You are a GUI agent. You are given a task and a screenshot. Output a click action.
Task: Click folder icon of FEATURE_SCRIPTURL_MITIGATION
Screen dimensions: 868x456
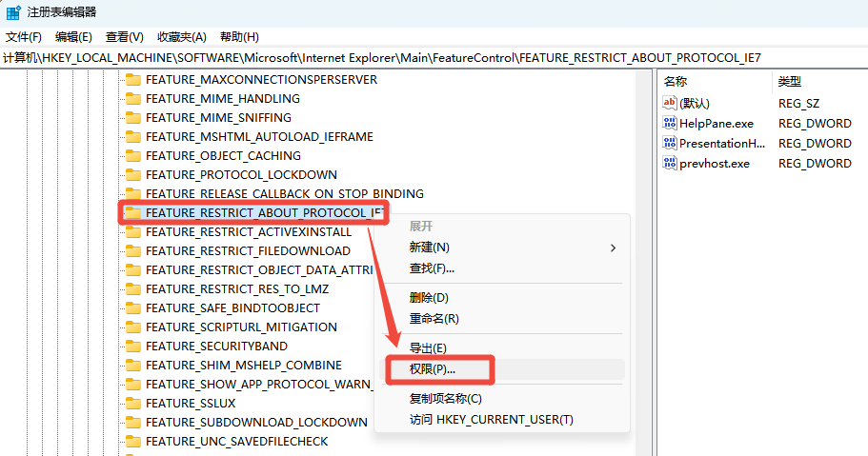132,327
